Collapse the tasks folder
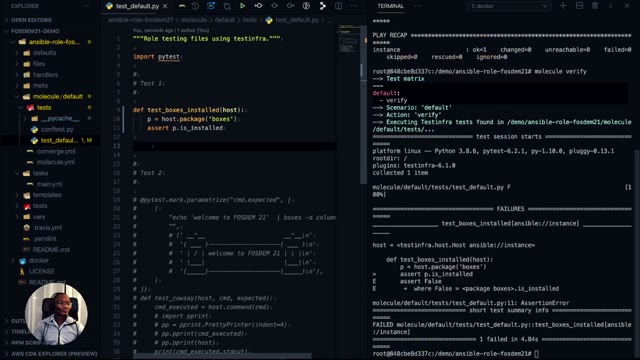640x360 pixels. pos(40,173)
